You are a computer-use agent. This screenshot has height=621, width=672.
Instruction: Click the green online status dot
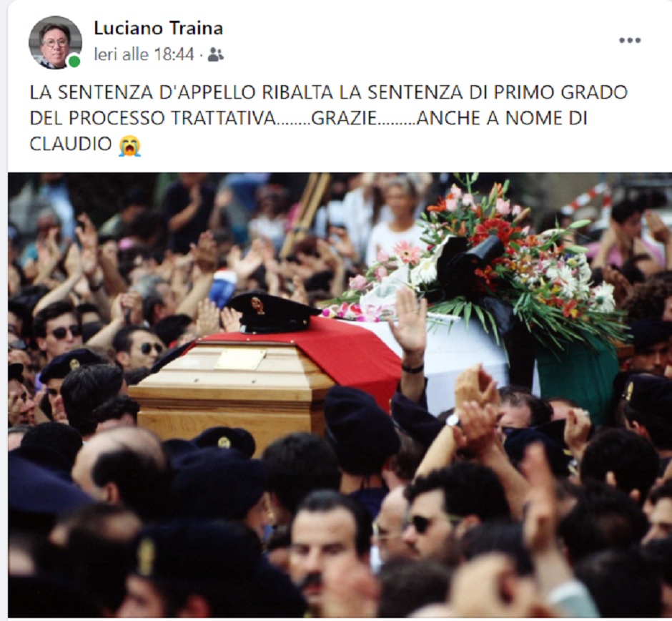[x=74, y=62]
